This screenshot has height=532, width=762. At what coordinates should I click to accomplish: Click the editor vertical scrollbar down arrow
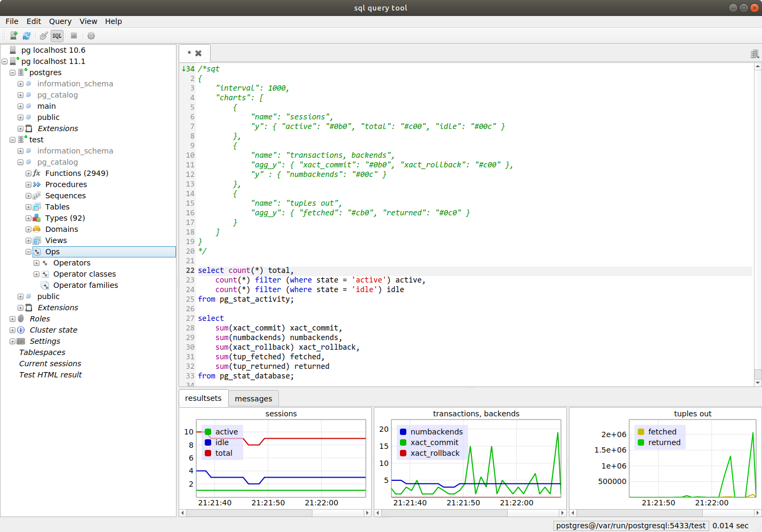(758, 383)
